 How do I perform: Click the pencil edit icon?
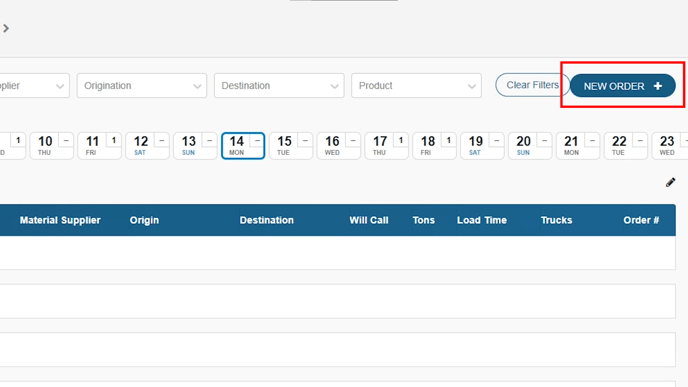click(x=670, y=183)
